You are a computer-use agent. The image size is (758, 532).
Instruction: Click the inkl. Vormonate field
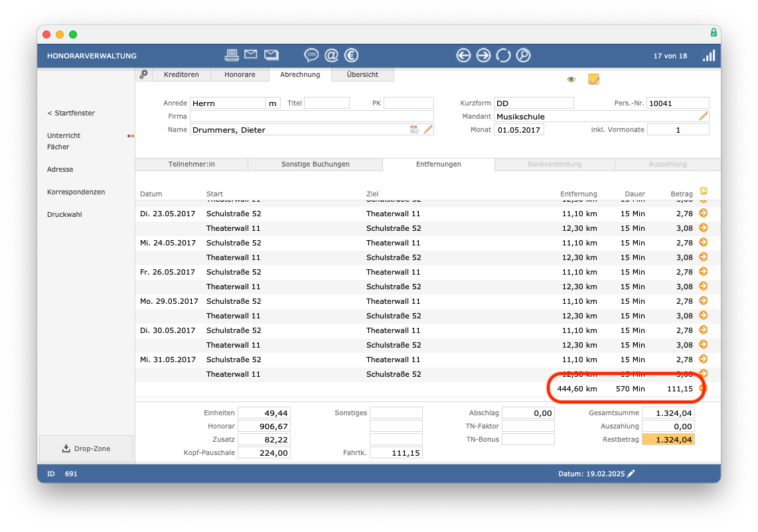point(678,129)
